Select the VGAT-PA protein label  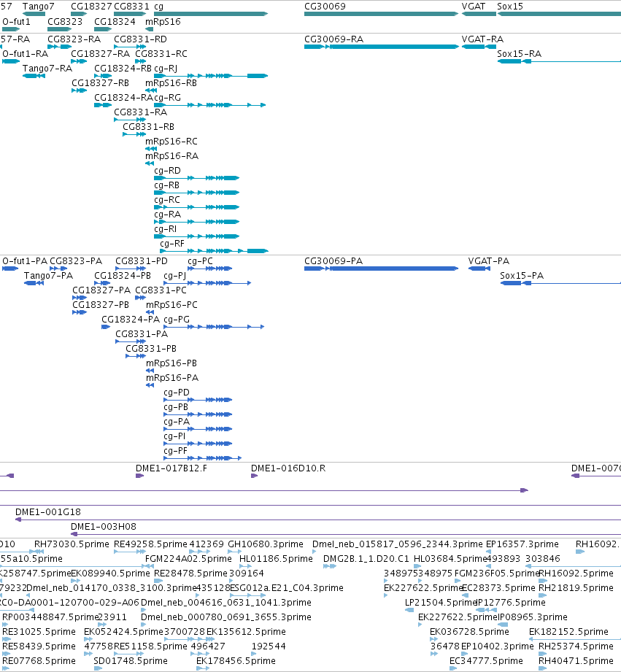(x=489, y=261)
